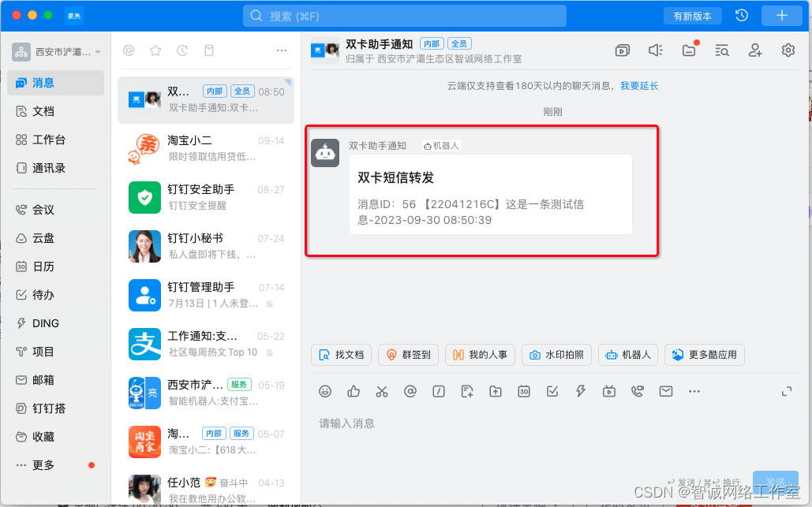Click the 有新版本 update button
Viewport: 812px width, 507px height.
(692, 16)
